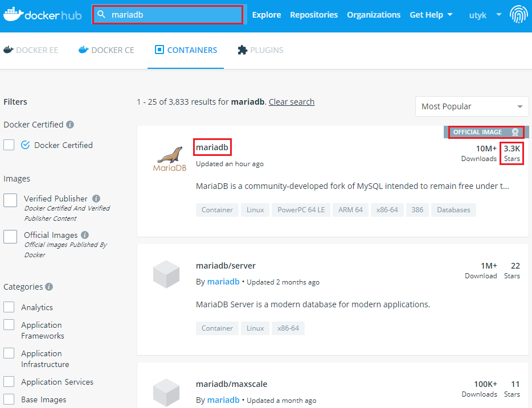The width and height of the screenshot is (532, 408).
Task: Click the Clear search link
Action: pyautogui.click(x=292, y=102)
